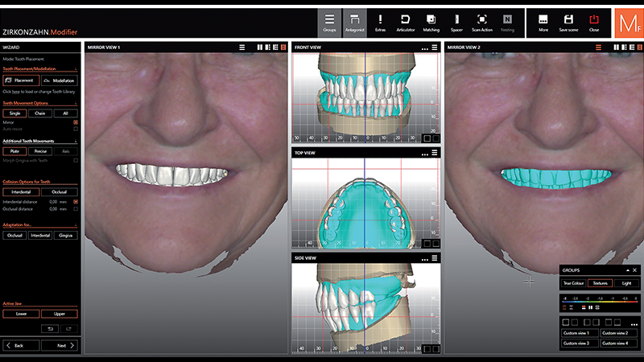
Task: Click the Interdental distance value field
Action: (x=56, y=202)
